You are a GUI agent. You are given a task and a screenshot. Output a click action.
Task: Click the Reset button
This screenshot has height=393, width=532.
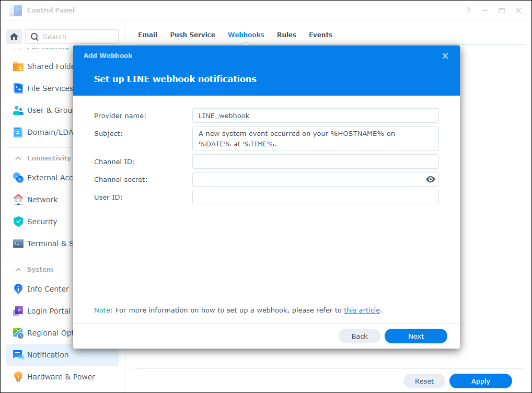coord(424,381)
